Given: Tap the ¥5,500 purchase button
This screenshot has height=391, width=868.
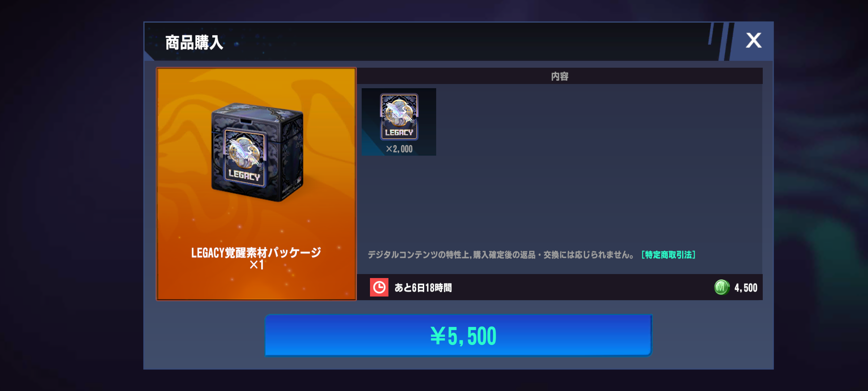Looking at the screenshot, I should (458, 336).
